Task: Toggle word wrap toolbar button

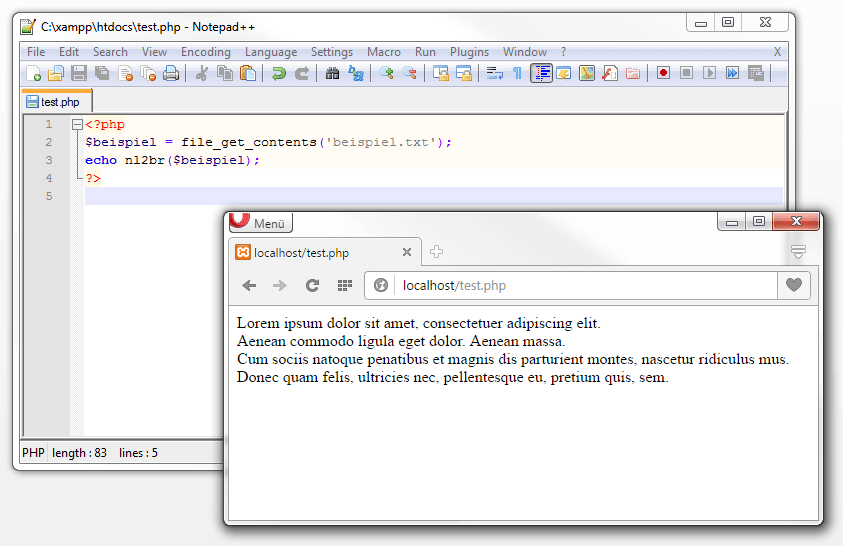Action: click(x=495, y=73)
